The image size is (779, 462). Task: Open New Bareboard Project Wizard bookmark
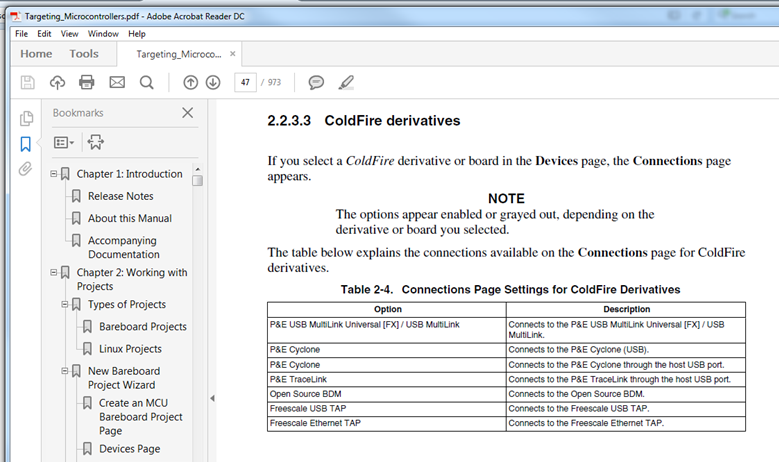[124, 378]
